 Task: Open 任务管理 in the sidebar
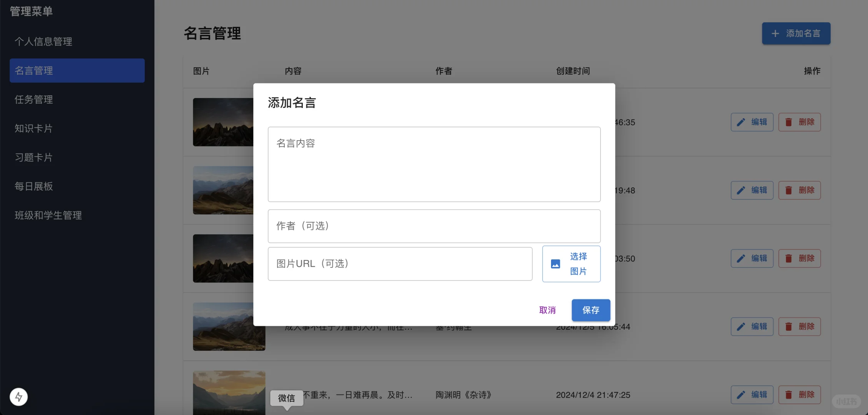point(34,100)
